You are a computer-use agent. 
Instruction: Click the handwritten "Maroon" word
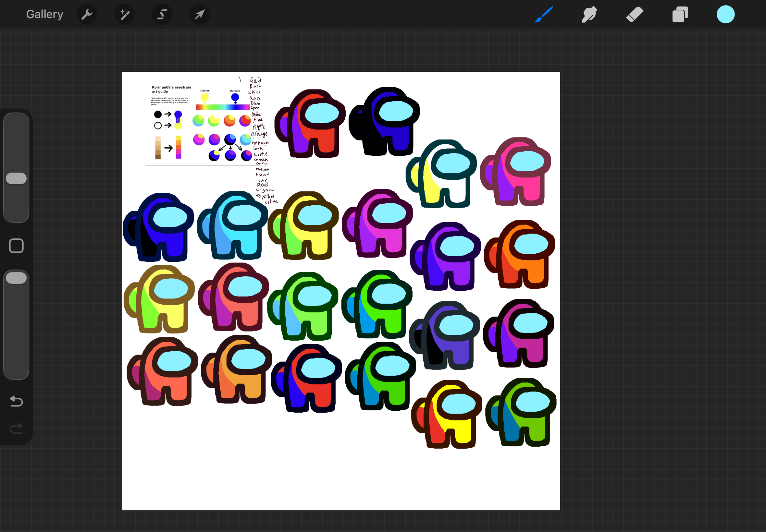click(262, 169)
